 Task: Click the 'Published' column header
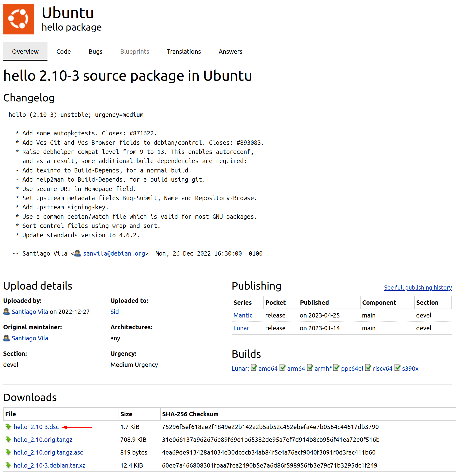tap(314, 302)
